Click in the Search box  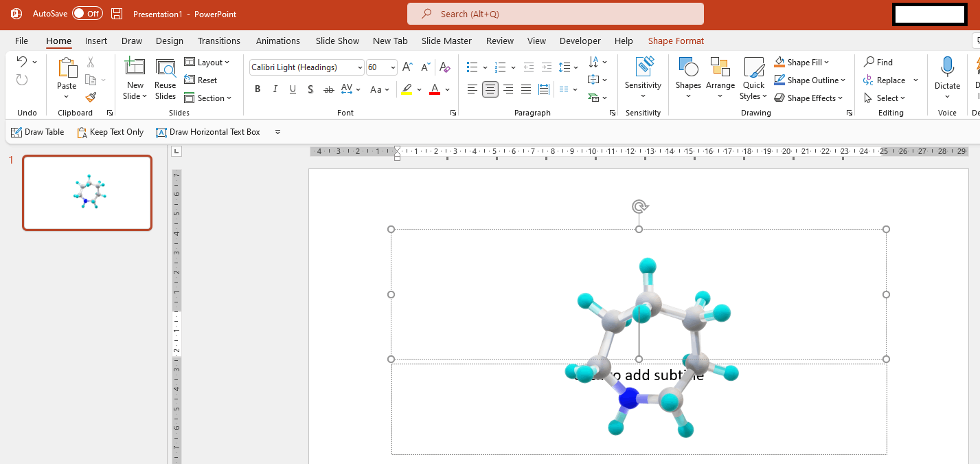[556, 14]
